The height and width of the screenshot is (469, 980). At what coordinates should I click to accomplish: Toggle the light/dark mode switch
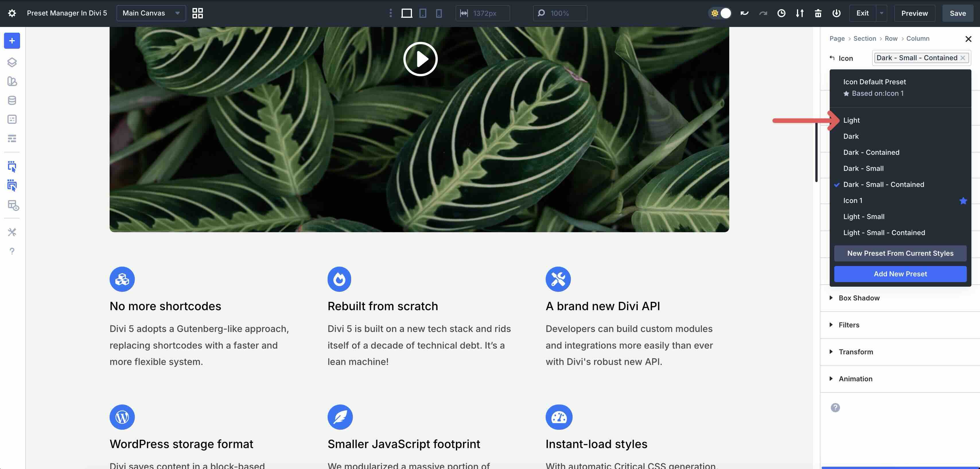coord(721,13)
